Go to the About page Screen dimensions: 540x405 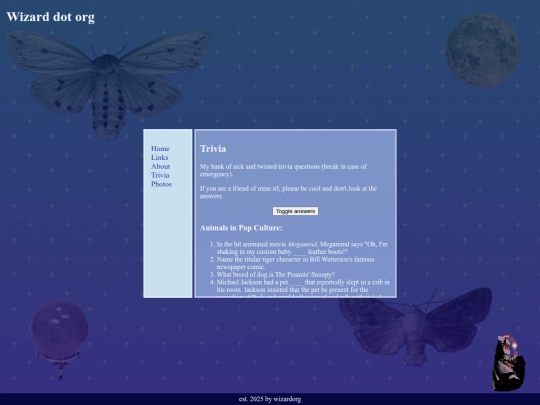tap(160, 166)
